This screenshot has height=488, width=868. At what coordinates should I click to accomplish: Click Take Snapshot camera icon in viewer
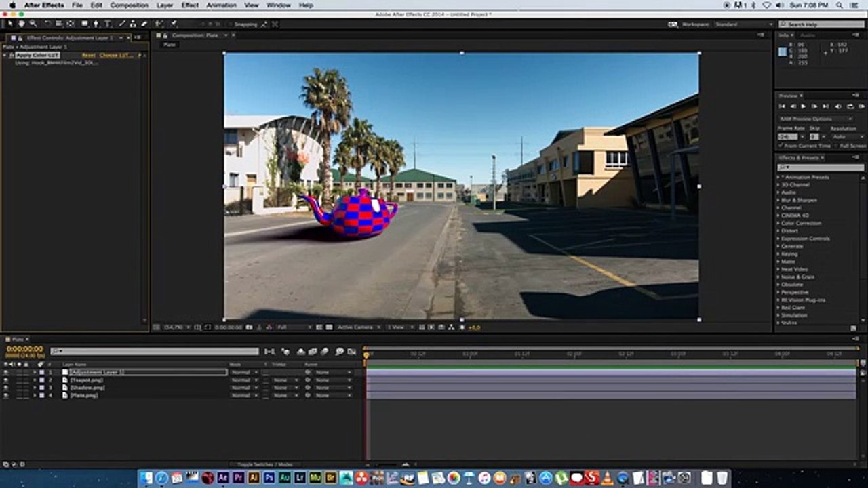(249, 327)
